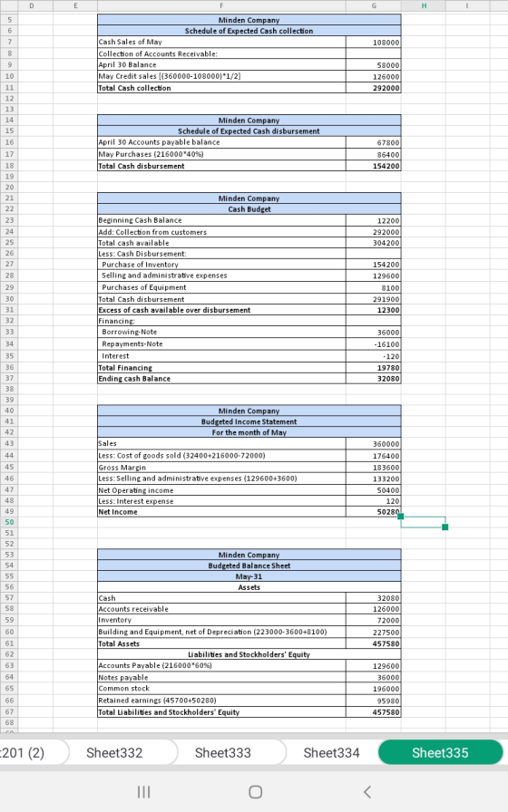
Task: Select value 108000 for Cash Sales of May
Action: point(373,42)
